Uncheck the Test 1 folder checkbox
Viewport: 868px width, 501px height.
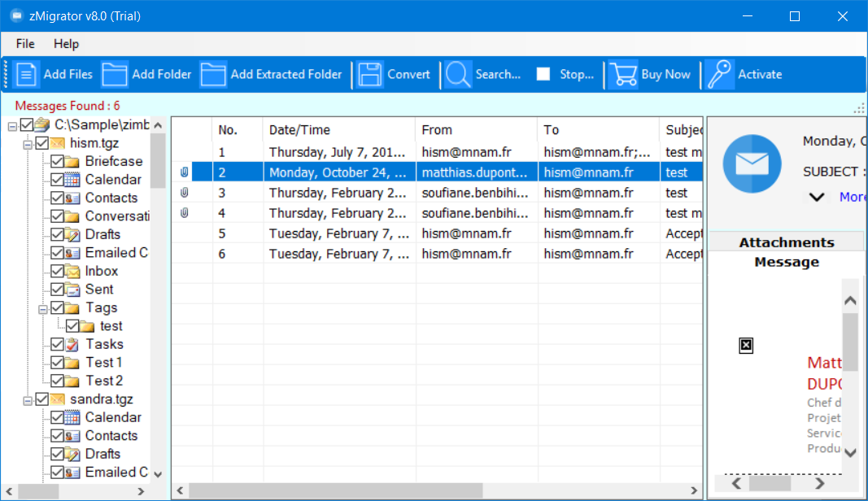pyautogui.click(x=57, y=363)
